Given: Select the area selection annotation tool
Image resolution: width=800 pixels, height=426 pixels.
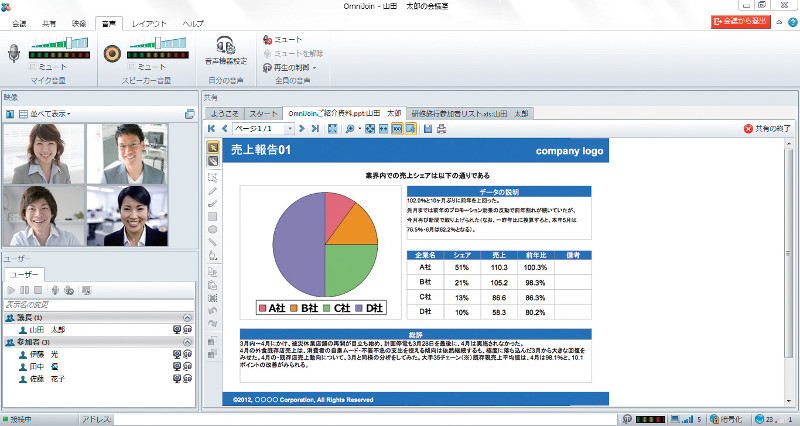Looking at the screenshot, I should pyautogui.click(x=213, y=178).
